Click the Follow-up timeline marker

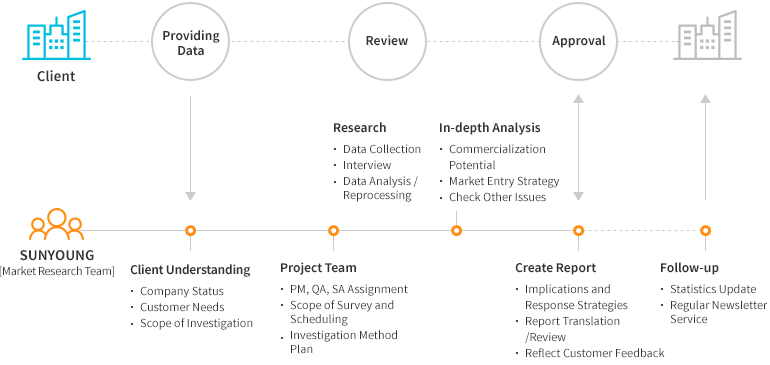[706, 230]
